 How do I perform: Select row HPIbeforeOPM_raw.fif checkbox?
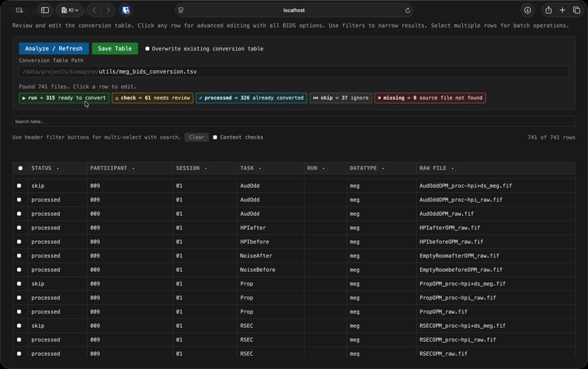[19, 241]
